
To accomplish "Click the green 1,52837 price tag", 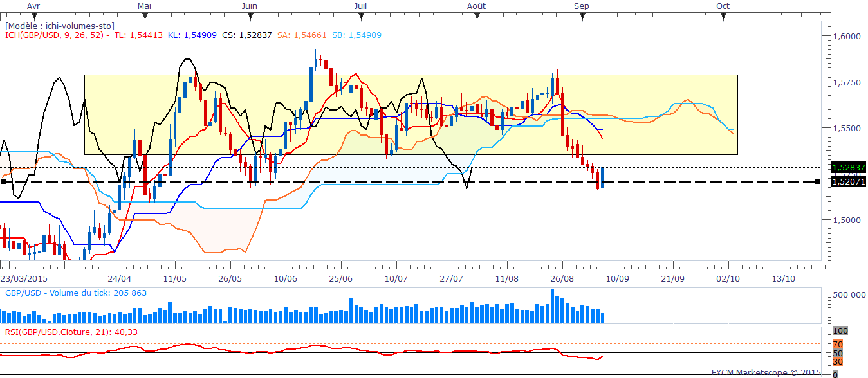I will [848, 166].
